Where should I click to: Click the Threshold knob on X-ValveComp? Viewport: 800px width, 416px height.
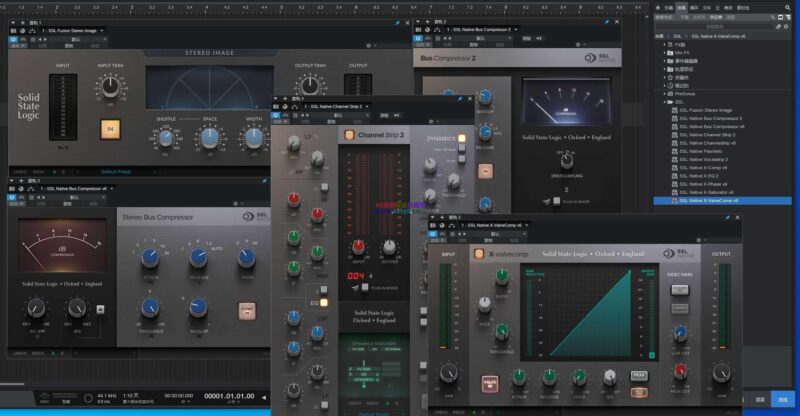pyautogui.click(x=502, y=332)
